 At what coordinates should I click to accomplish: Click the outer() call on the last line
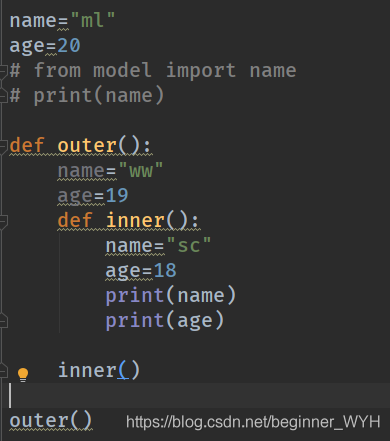[51, 421]
